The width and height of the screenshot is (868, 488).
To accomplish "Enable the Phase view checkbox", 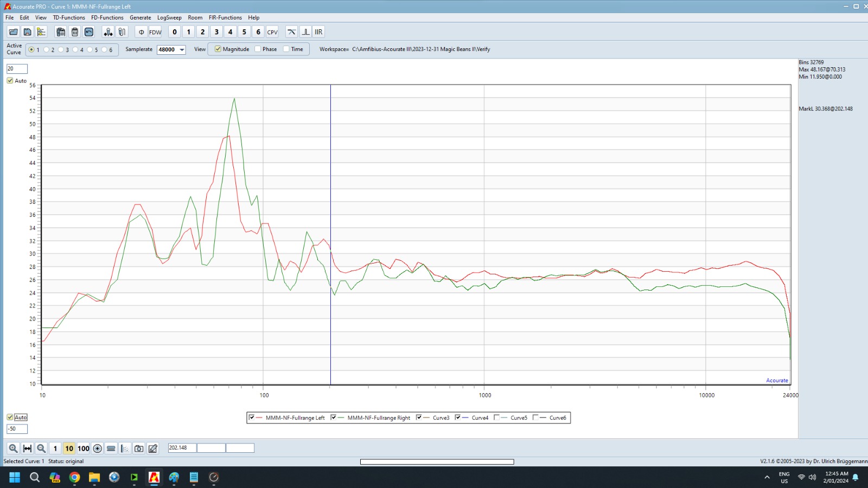I will click(x=258, y=49).
